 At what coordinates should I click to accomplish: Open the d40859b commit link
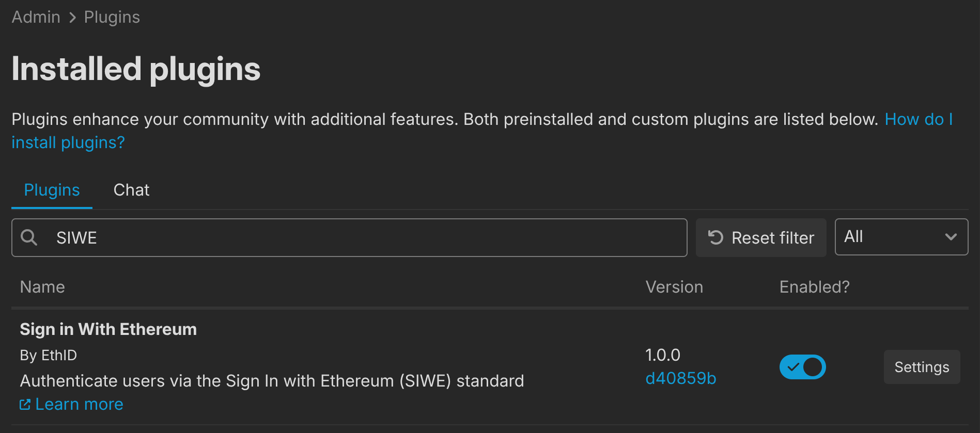(680, 378)
